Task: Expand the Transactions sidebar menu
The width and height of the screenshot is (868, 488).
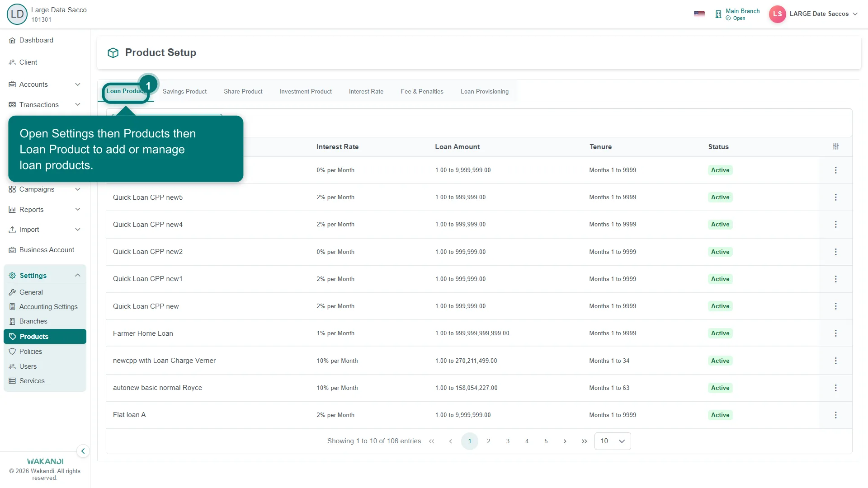Action: tap(44, 105)
